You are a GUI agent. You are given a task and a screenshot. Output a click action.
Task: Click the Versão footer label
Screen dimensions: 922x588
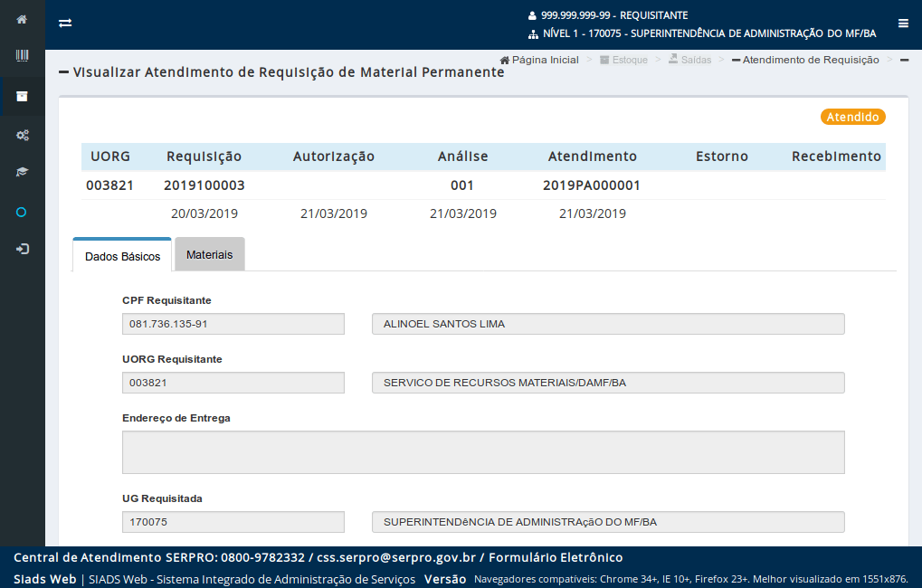(445, 579)
